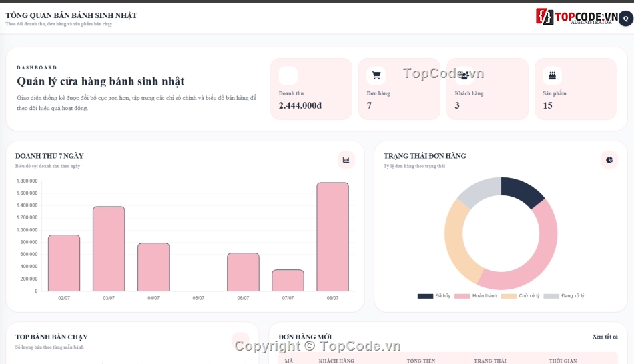Click the customers icon in Khách hàng card
Viewport: 634px width, 364px height.
[x=464, y=75]
